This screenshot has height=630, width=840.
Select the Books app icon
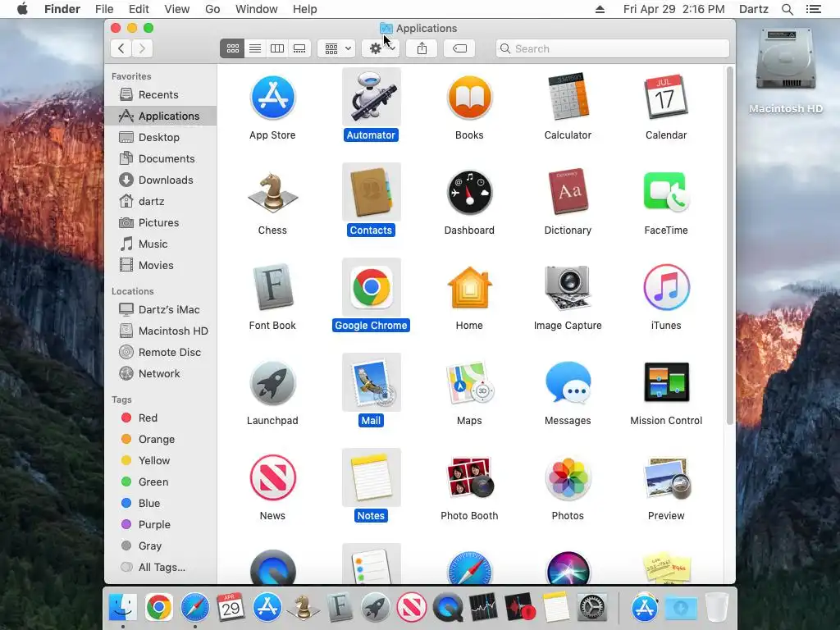pos(469,98)
